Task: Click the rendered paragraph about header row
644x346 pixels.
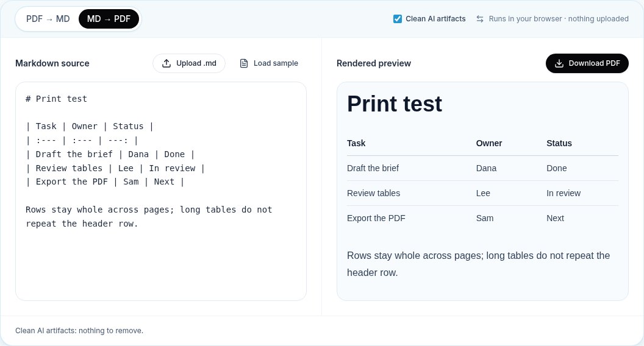Action: click(x=479, y=264)
